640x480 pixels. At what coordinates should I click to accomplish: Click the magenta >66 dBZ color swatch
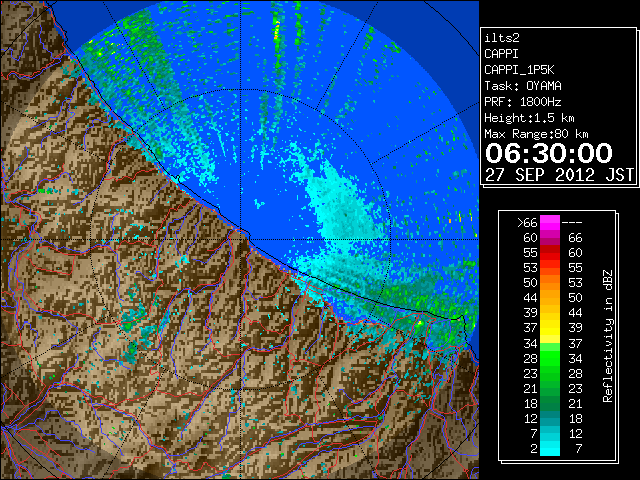pyautogui.click(x=550, y=223)
